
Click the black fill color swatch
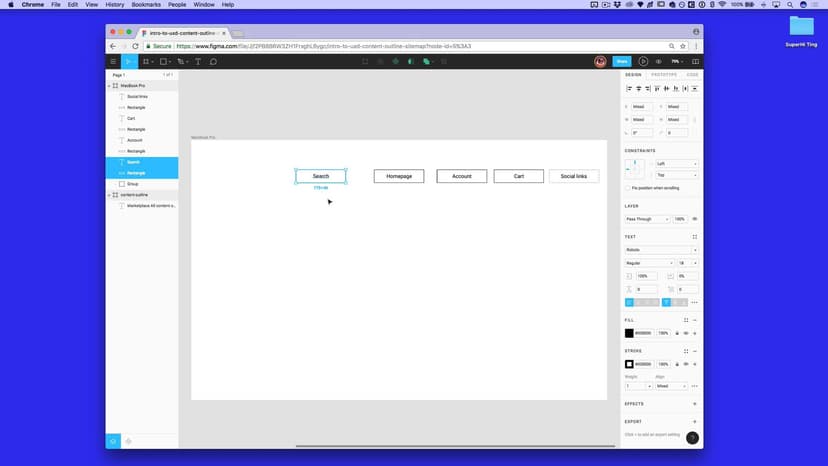coord(629,333)
